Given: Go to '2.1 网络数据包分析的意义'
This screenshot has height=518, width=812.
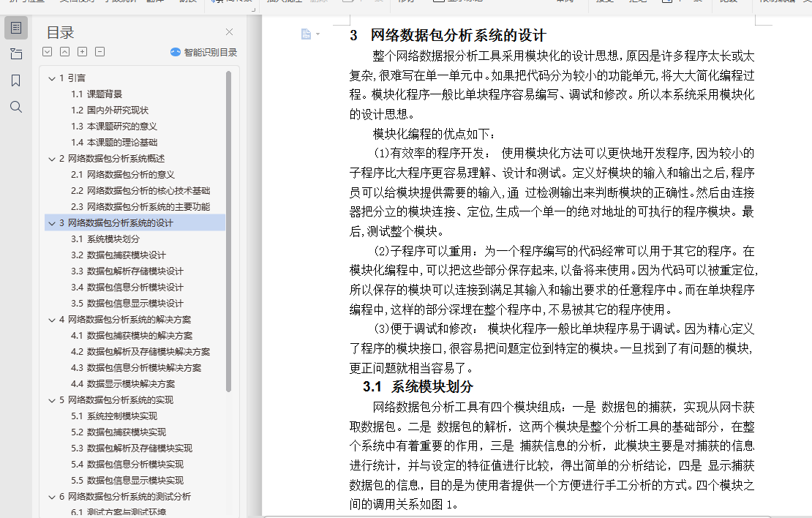Looking at the screenshot, I should tap(123, 175).
